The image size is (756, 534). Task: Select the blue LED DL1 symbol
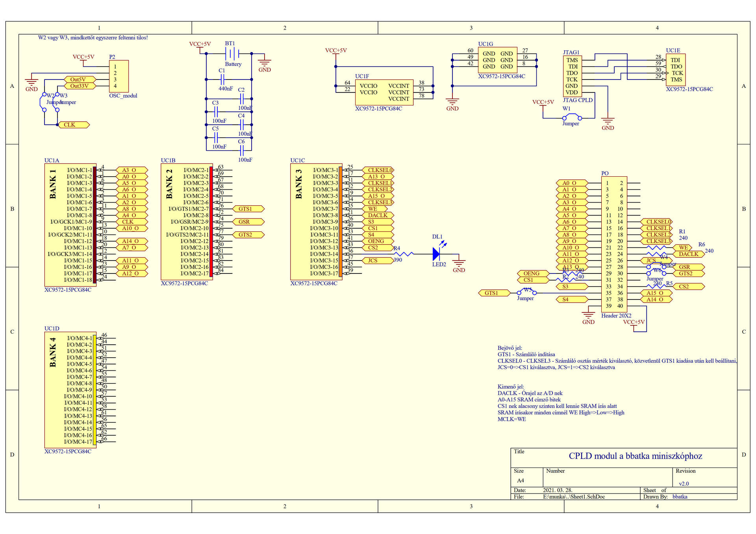[436, 254]
